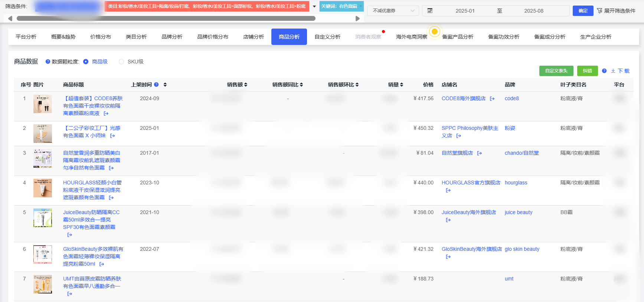Click the download icon next to 下载

pyautogui.click(x=613, y=71)
